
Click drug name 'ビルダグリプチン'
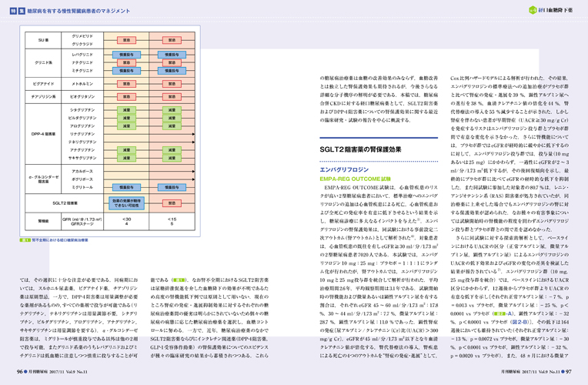[x=82, y=118]
